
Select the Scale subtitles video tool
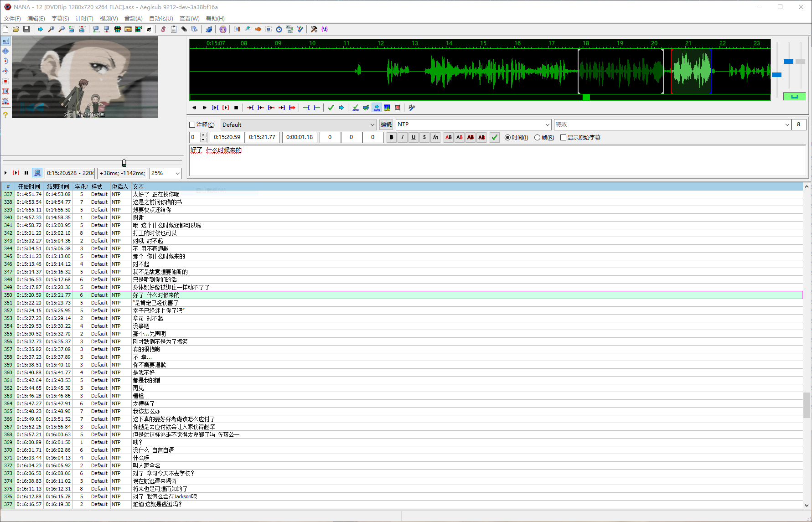[5, 81]
